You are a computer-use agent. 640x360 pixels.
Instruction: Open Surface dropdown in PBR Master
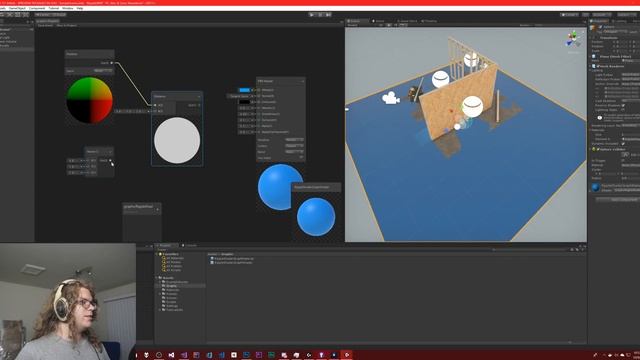(294, 146)
